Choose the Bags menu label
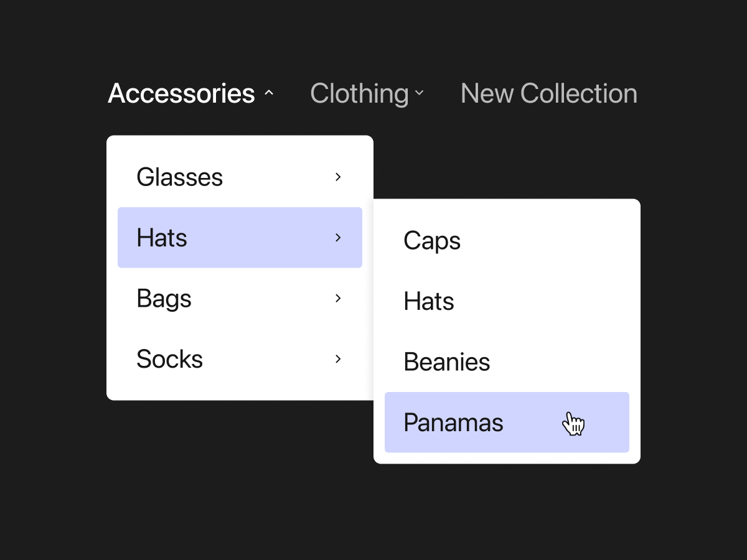Viewport: 747px width, 560px height. [x=164, y=299]
